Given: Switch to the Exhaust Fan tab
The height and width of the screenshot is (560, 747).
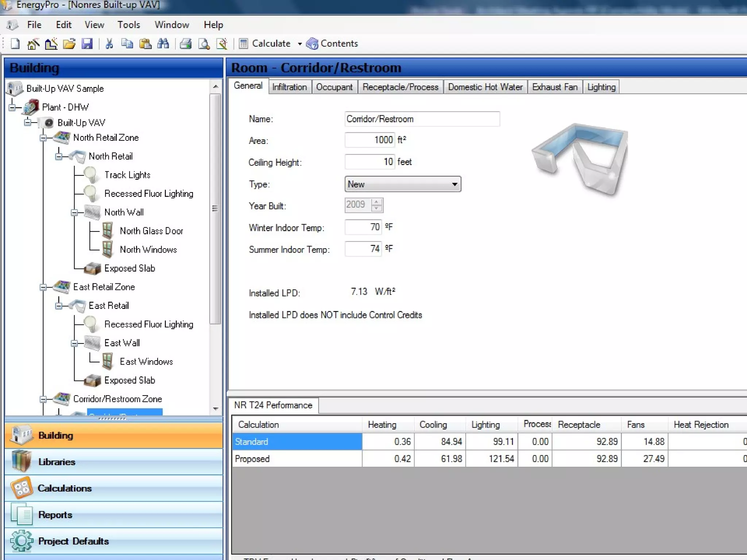Looking at the screenshot, I should coord(554,87).
